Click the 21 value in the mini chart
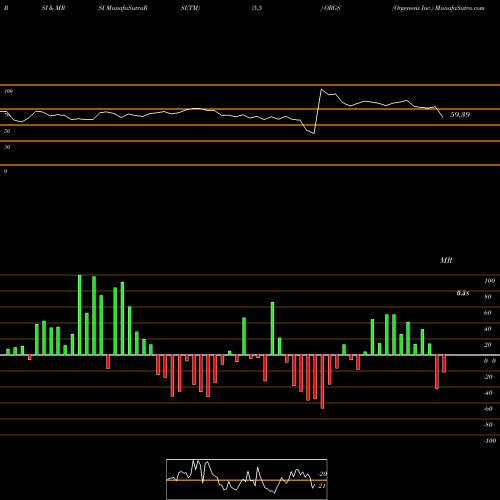Screen dimensions: 500x500 [322, 486]
